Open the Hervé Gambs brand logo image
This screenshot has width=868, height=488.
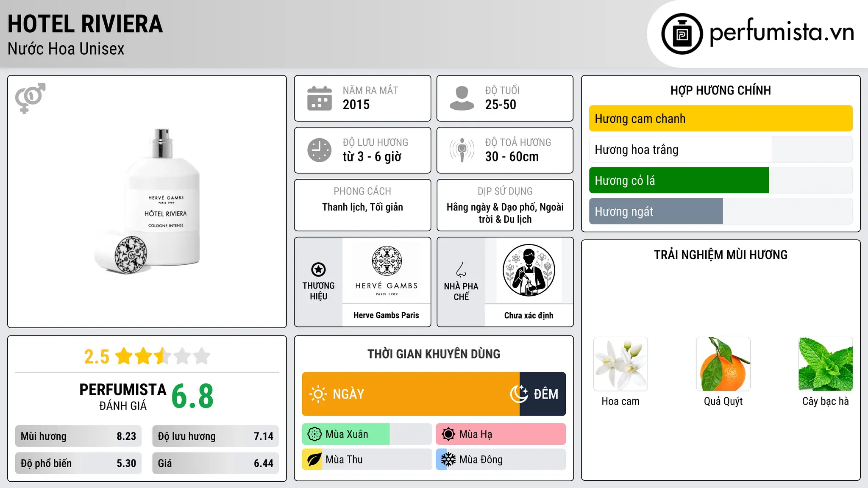point(387,270)
